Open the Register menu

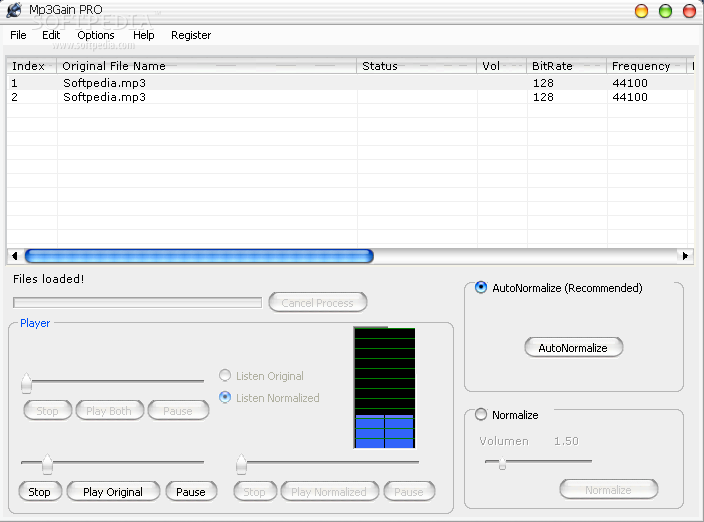[x=191, y=35]
